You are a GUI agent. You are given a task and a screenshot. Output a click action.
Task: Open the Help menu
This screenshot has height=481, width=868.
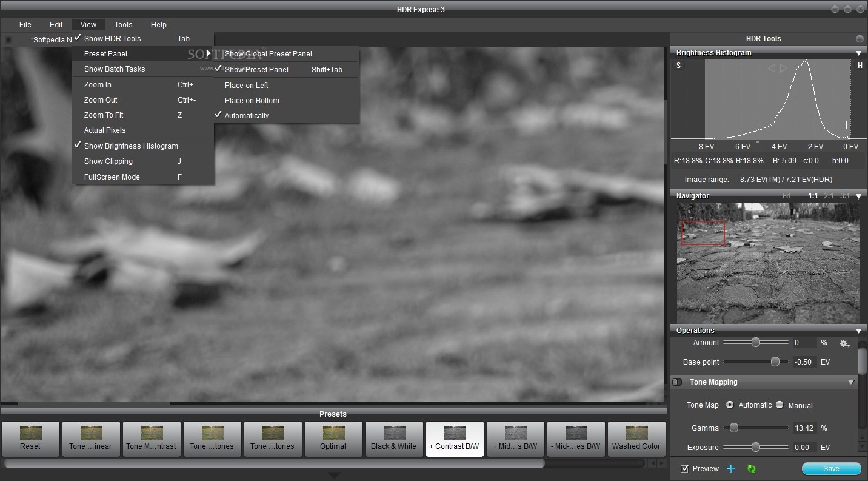pos(159,25)
